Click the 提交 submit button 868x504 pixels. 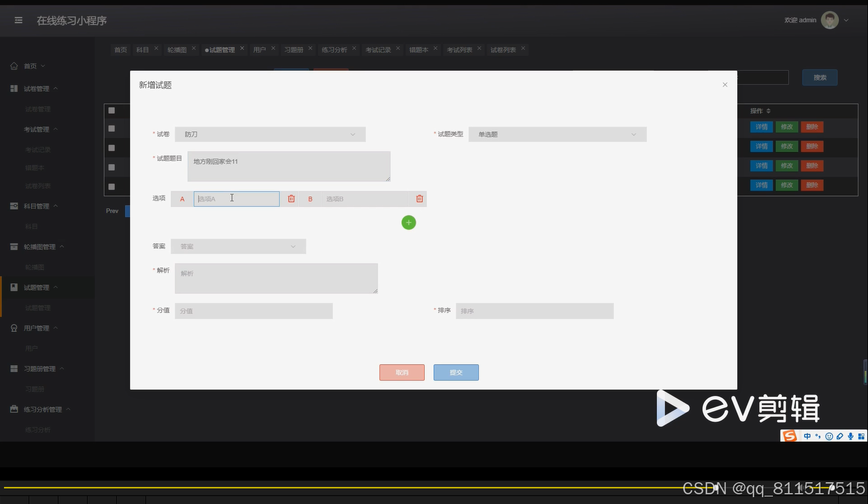(x=456, y=373)
